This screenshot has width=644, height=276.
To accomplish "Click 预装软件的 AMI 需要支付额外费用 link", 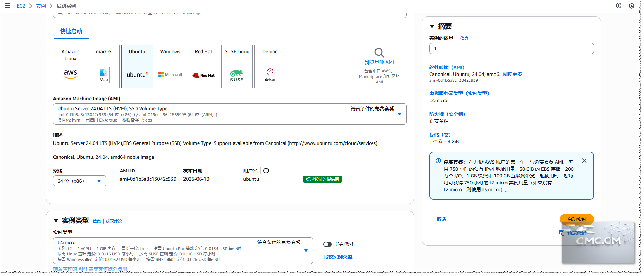I will click(x=90, y=269).
